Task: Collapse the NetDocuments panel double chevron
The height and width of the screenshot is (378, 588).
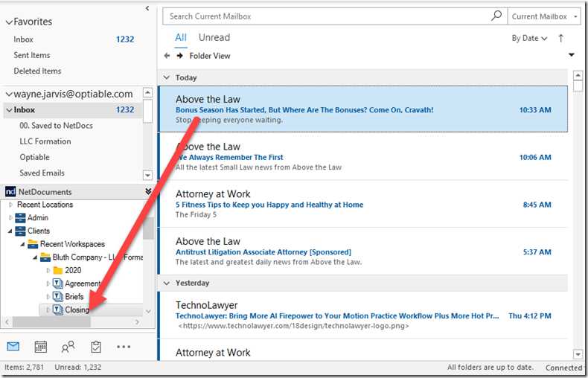Action: click(148, 192)
